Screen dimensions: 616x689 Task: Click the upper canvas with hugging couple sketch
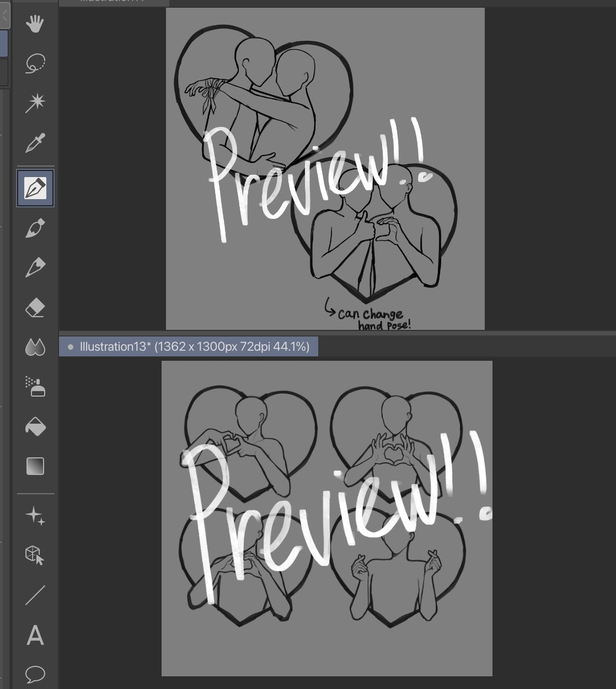(x=325, y=168)
